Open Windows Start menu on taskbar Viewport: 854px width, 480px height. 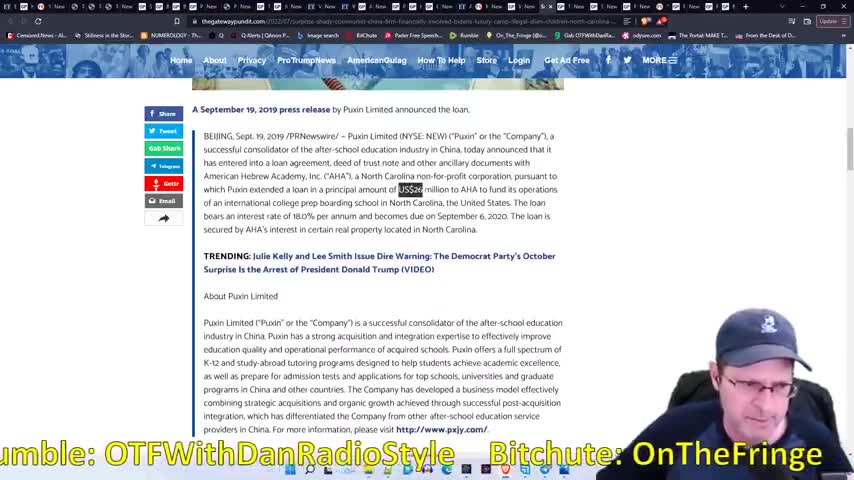click(290, 469)
